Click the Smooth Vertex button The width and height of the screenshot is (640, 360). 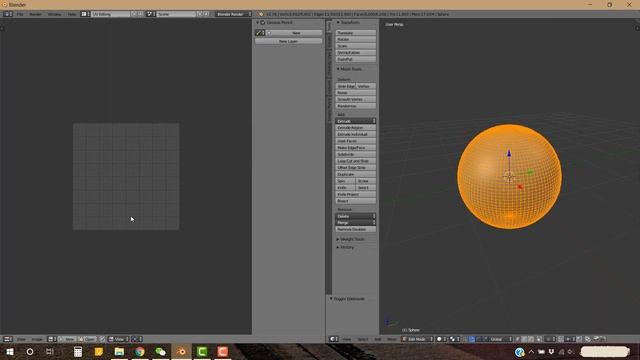point(356,99)
